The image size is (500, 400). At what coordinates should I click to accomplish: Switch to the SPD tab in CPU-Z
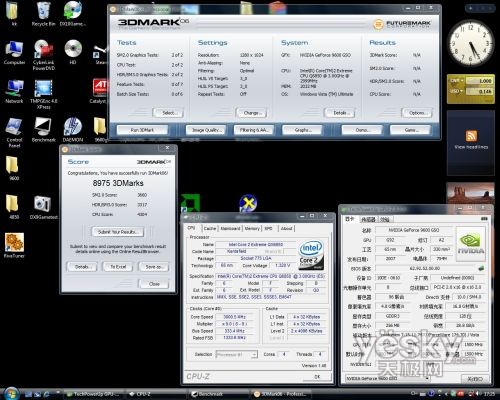269,228
